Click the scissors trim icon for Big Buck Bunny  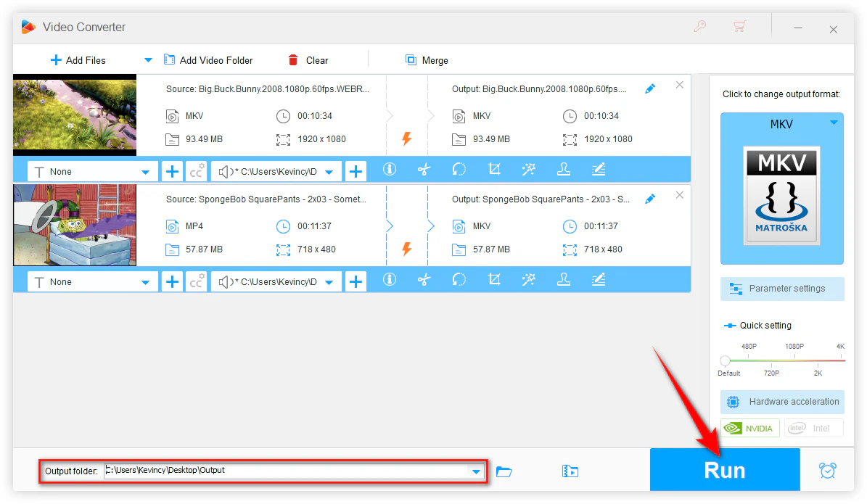tap(424, 170)
